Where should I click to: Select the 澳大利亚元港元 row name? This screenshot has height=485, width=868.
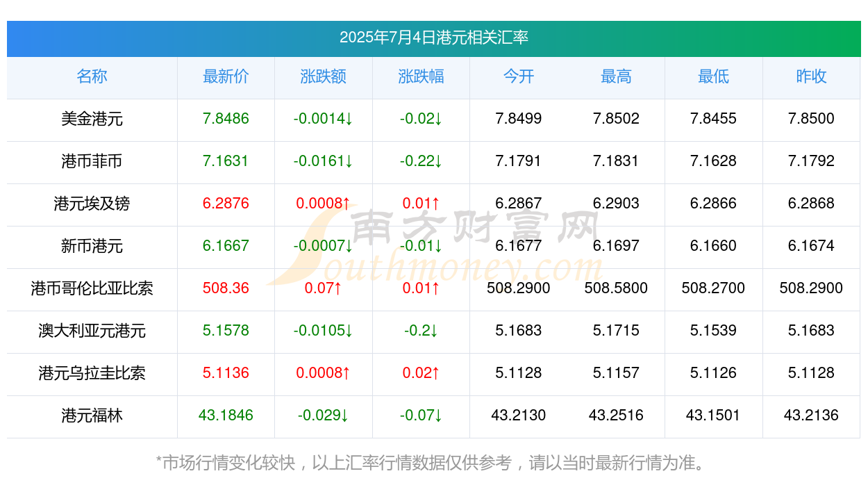[x=92, y=331]
